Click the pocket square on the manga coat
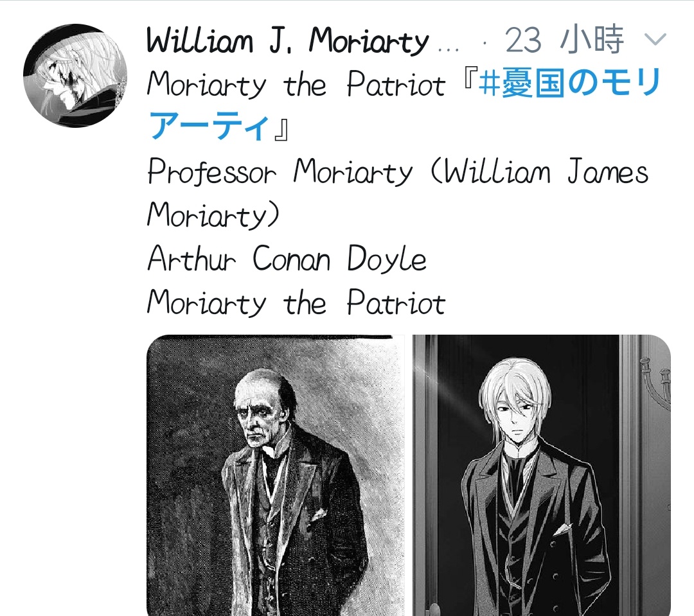Screen dimensions: 694x616 click(x=562, y=529)
